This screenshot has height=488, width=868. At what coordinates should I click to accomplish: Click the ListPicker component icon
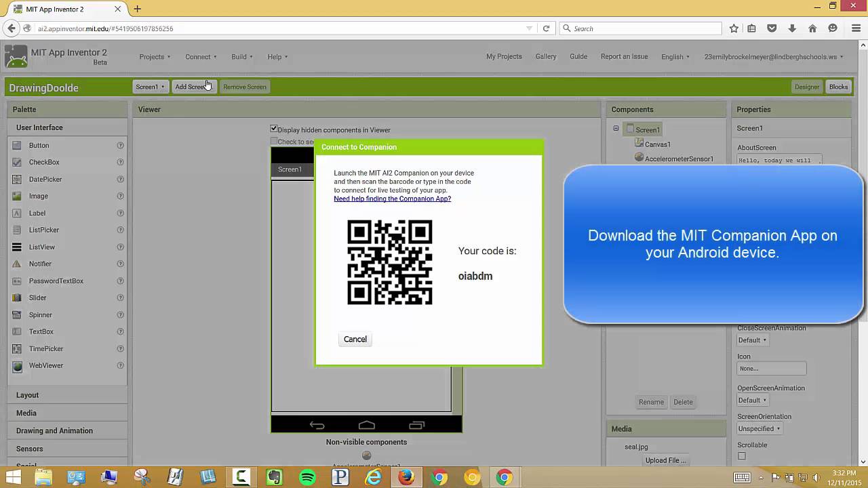click(x=17, y=230)
